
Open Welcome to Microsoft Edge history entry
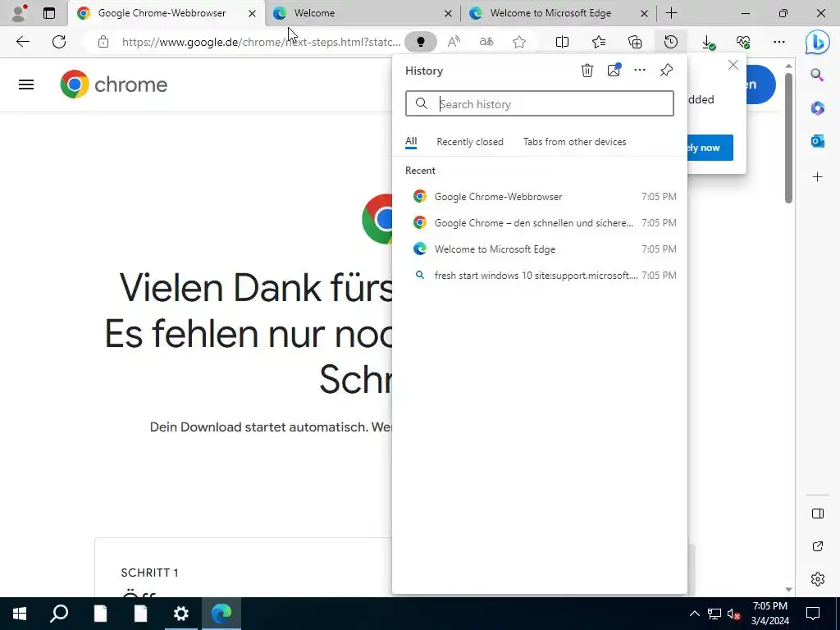coord(540,249)
